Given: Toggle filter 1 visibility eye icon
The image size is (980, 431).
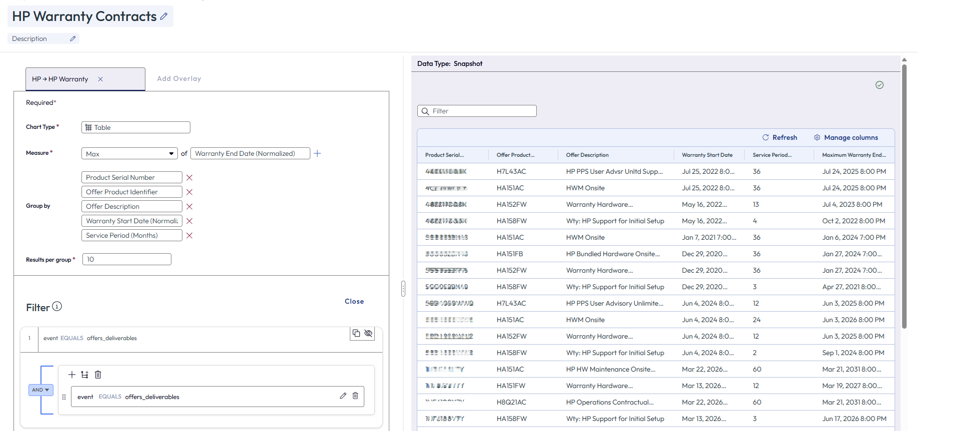Looking at the screenshot, I should click(x=368, y=333).
